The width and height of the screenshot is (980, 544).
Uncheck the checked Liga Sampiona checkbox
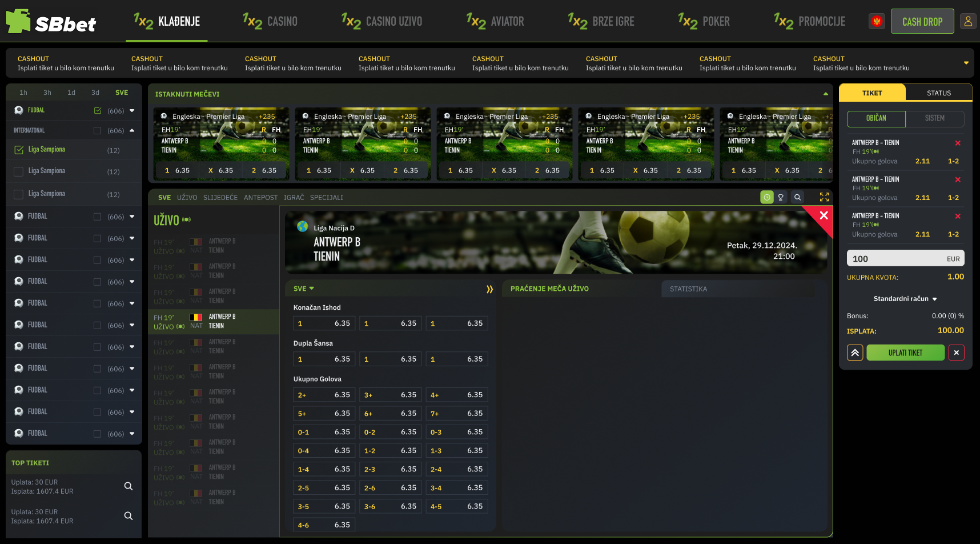tap(19, 150)
